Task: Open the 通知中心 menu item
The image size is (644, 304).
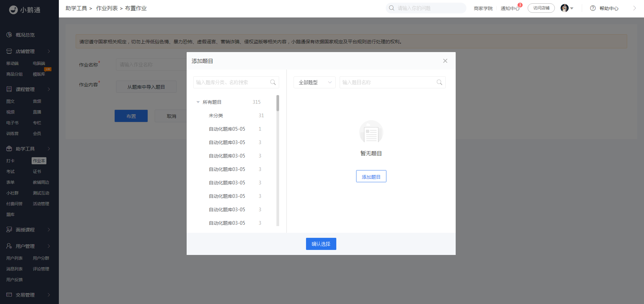Action: click(510, 8)
